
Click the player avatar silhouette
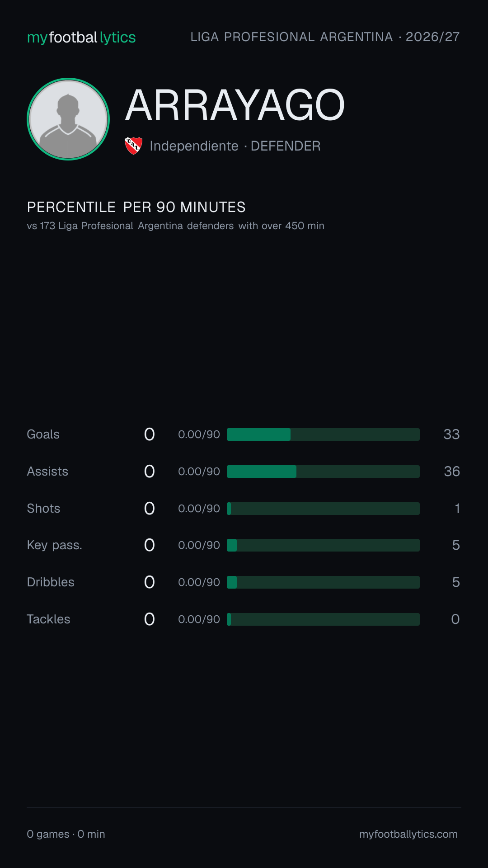tap(68, 119)
